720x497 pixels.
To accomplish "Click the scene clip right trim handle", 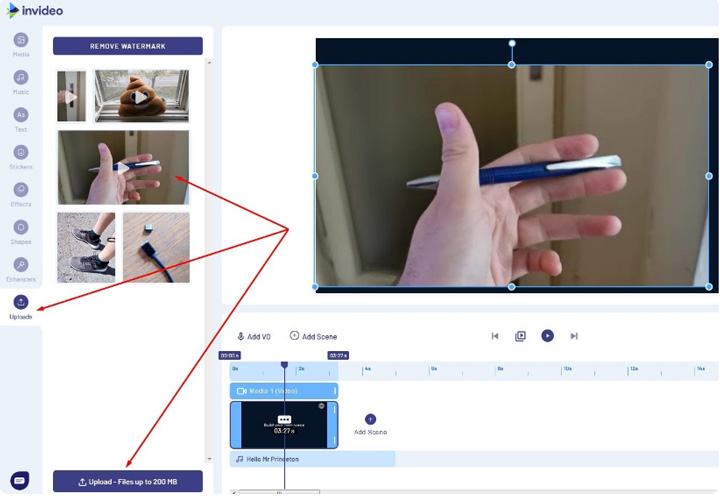I will (x=332, y=425).
